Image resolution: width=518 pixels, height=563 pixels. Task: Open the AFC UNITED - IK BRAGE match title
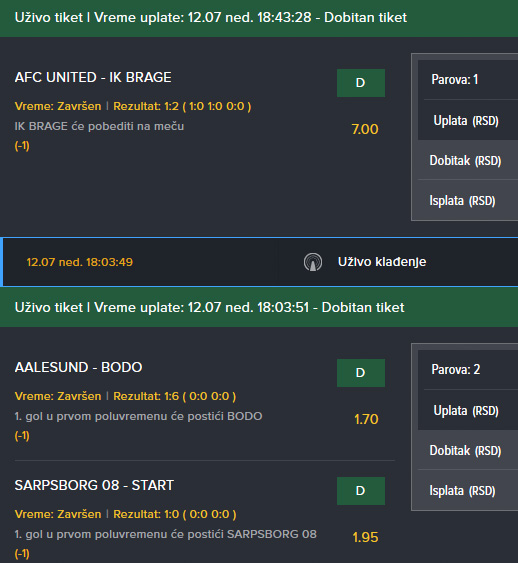(93, 78)
